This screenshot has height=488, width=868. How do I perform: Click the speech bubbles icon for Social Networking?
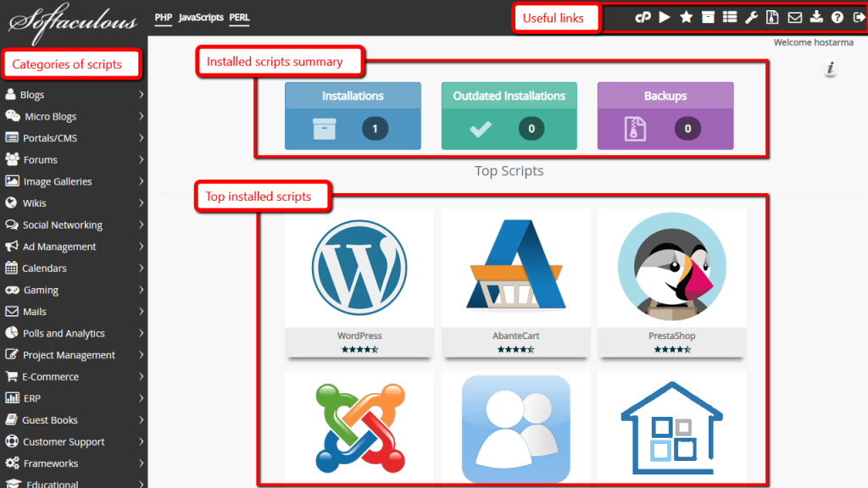pos(12,225)
